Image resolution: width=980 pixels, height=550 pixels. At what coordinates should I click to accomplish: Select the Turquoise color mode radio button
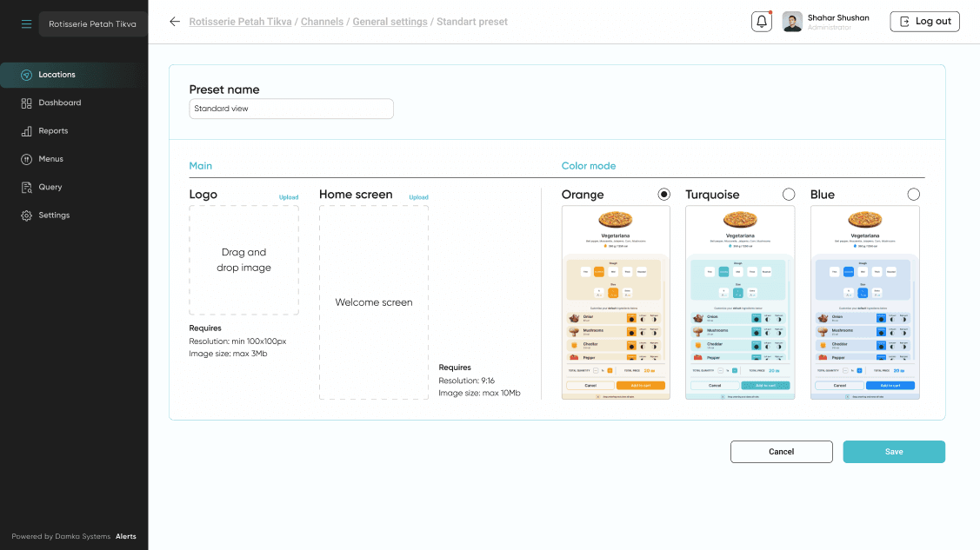[789, 194]
